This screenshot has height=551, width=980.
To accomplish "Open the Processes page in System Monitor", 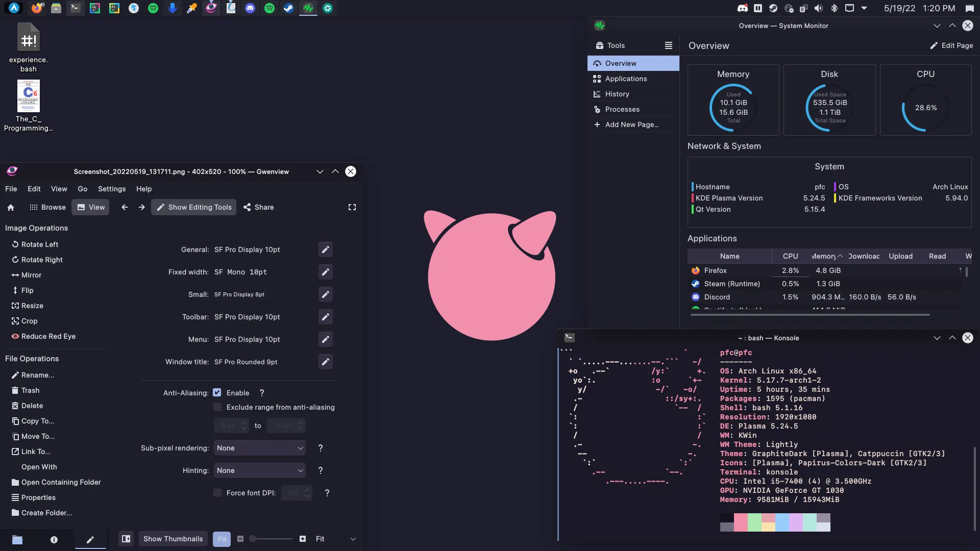I will click(622, 109).
